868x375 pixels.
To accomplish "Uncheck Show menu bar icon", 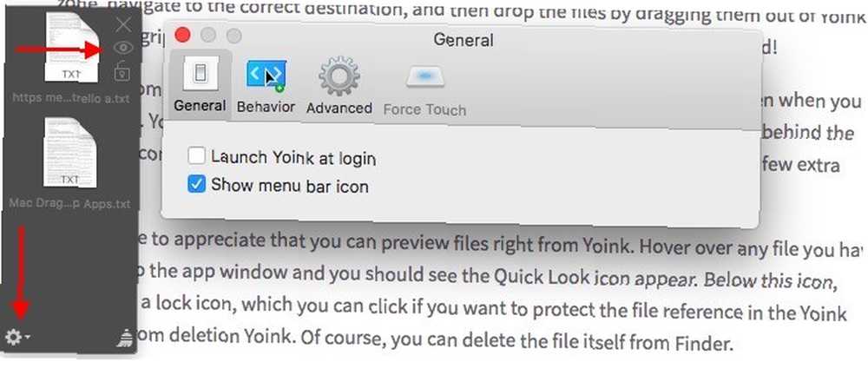I will [196, 184].
